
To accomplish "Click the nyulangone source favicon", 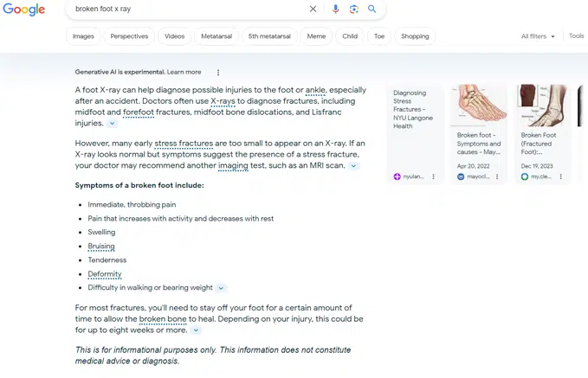I will point(397,176).
